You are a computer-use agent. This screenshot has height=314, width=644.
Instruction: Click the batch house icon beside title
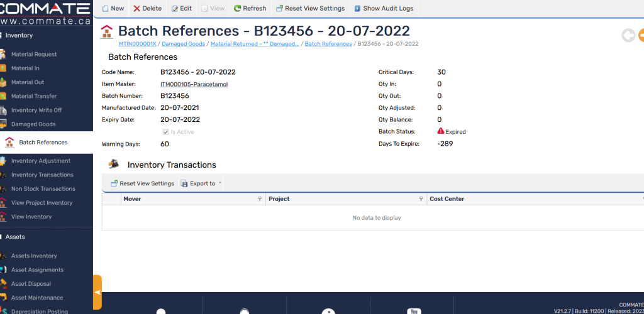(x=107, y=32)
